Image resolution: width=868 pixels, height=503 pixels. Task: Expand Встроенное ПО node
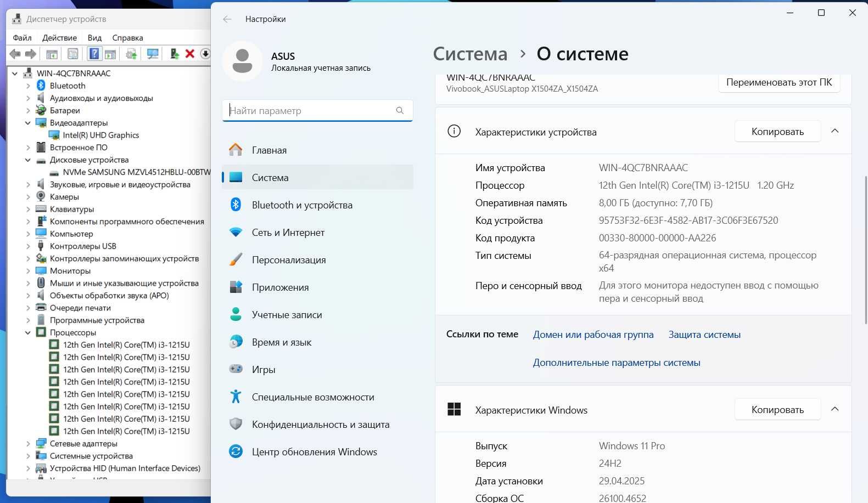click(28, 148)
